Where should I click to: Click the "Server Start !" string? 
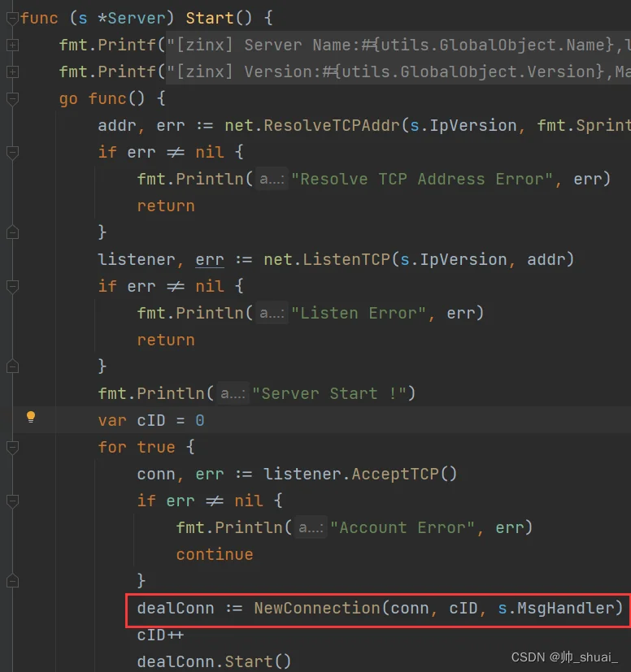coord(329,393)
